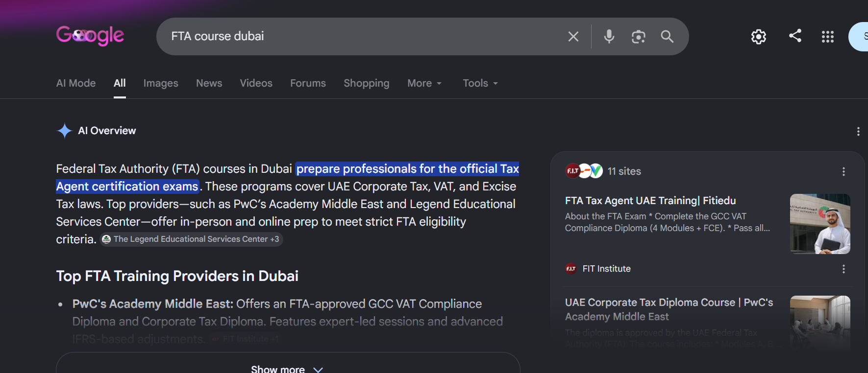Viewport: 868px width, 373px height.
Task: Click the stacked source favicons cluster
Action: pyautogui.click(x=584, y=171)
